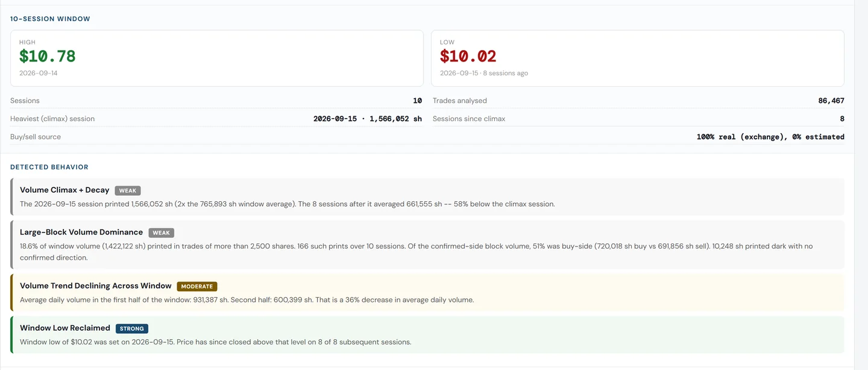Open the "Window Low Reclaimed" title

[x=65, y=328]
